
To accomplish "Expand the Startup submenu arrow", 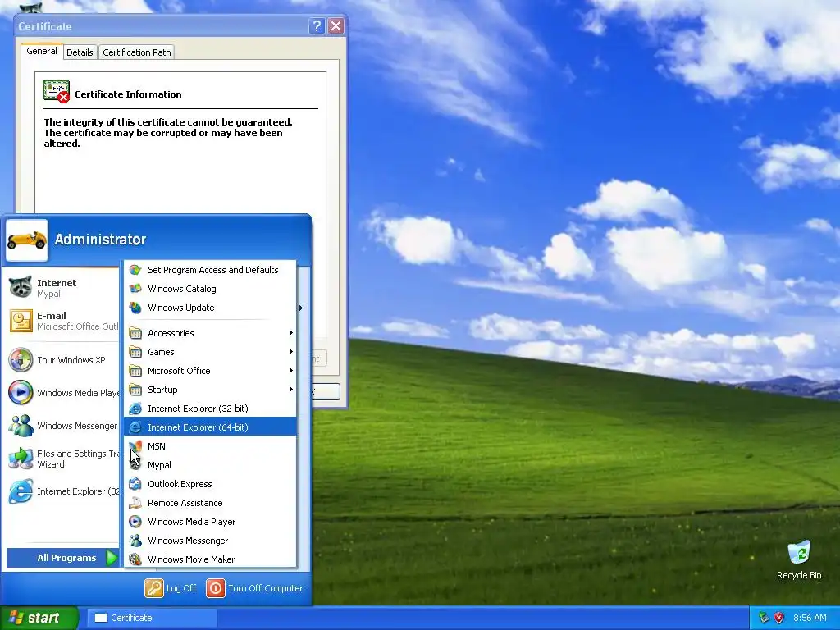I will click(x=291, y=390).
